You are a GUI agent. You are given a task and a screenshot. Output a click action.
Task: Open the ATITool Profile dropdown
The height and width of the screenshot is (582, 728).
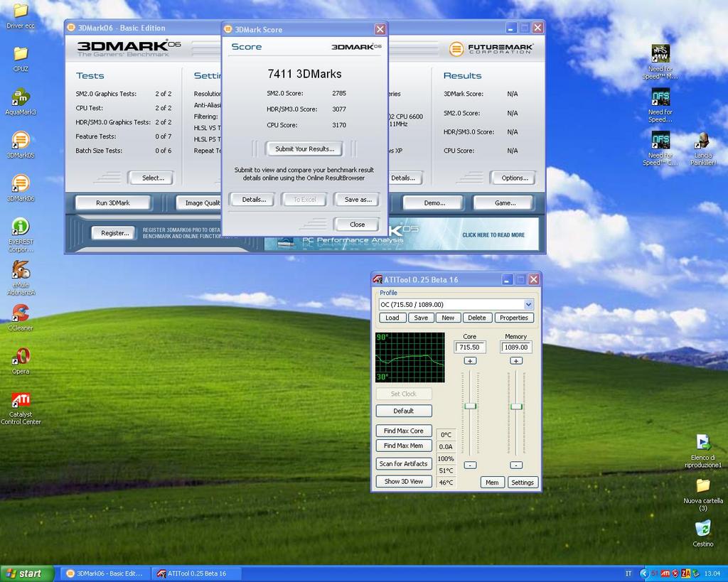pos(528,304)
